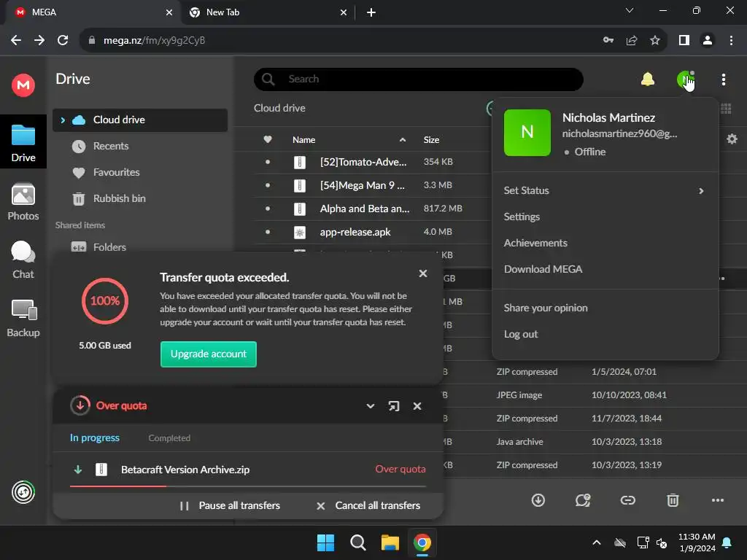Open Chrome tab search dropdown

point(630,10)
